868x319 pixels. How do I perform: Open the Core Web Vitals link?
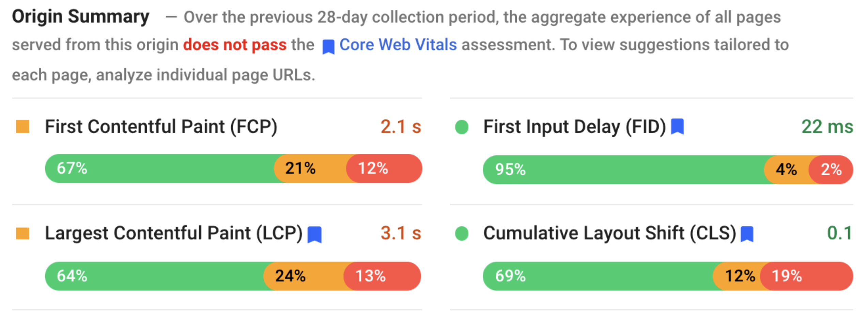(398, 45)
